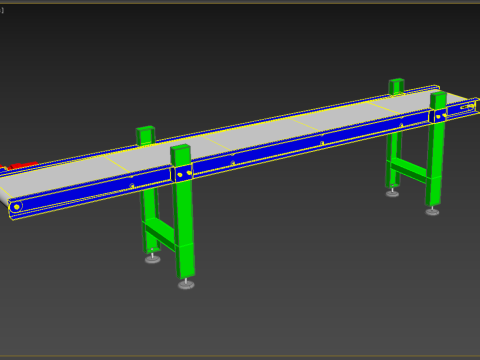
Task: Click the leveling foot under the near right leg
Action: point(432,211)
